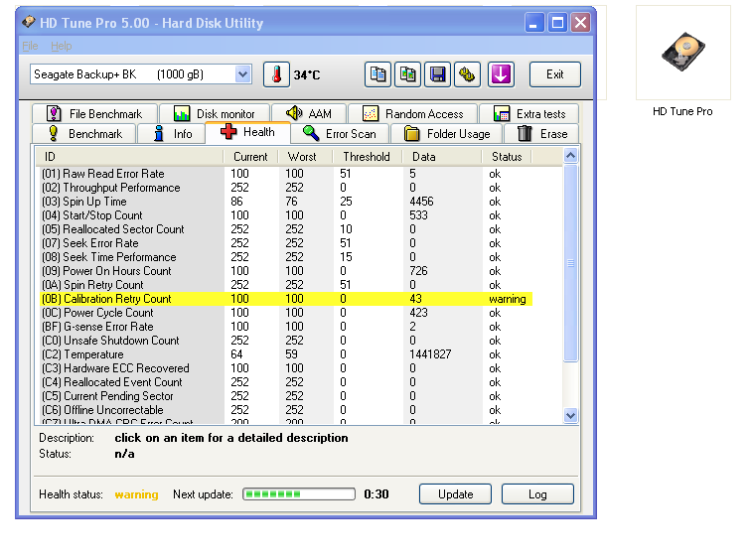Select the (09) Power On Hours Count row
Screen dimensions: 752x560
[286, 271]
